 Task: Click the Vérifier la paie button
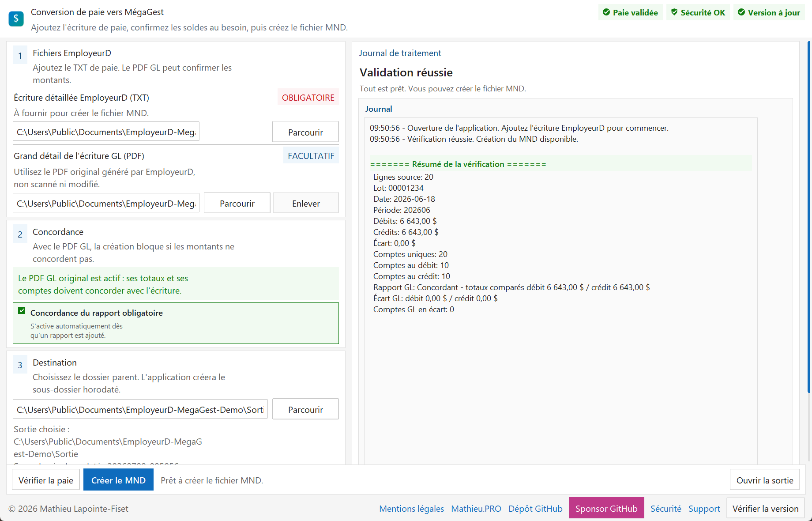click(x=46, y=480)
